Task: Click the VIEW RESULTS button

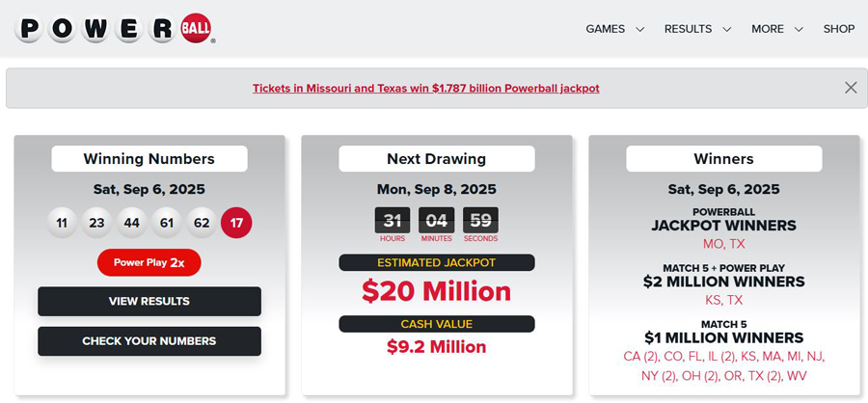Action: 149,301
